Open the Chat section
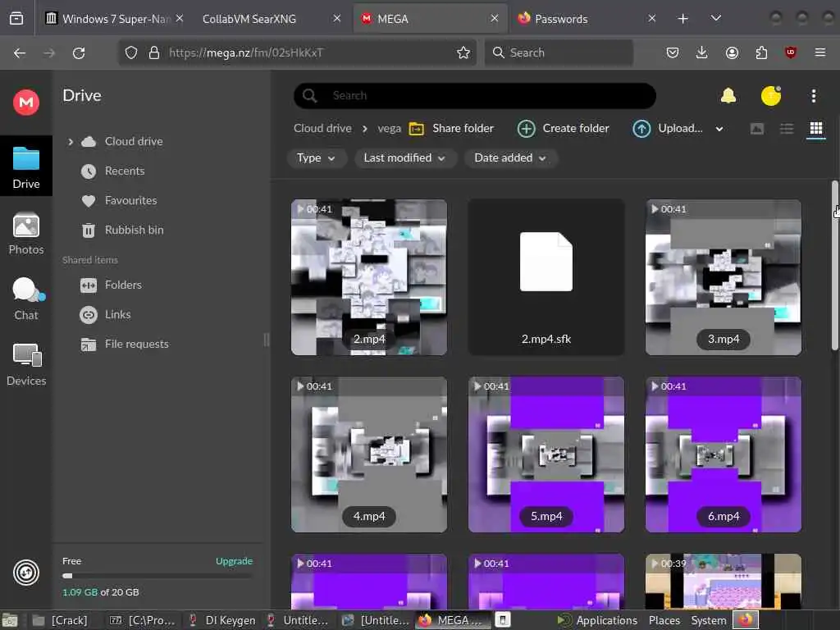This screenshot has width=840, height=630. click(25, 299)
